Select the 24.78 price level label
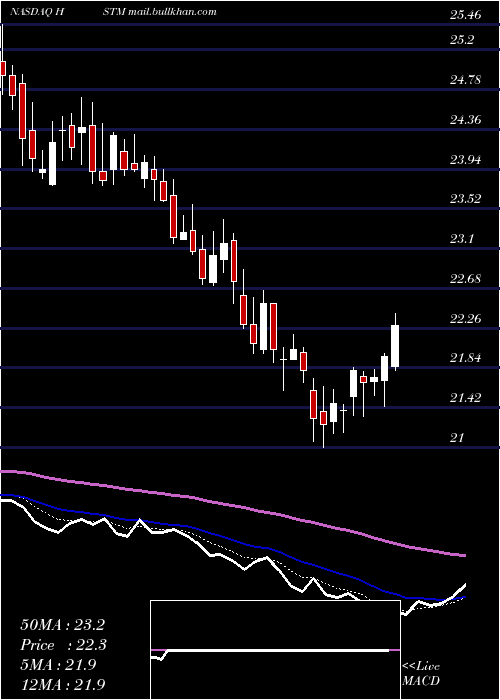The image size is (500, 700). click(x=465, y=80)
